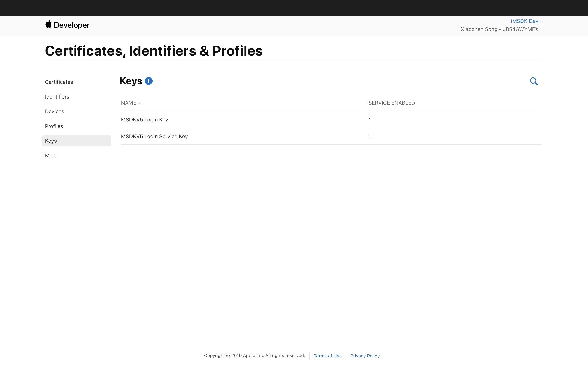
Task: Click the SERVICE ENABLED column header
Action: [391, 103]
